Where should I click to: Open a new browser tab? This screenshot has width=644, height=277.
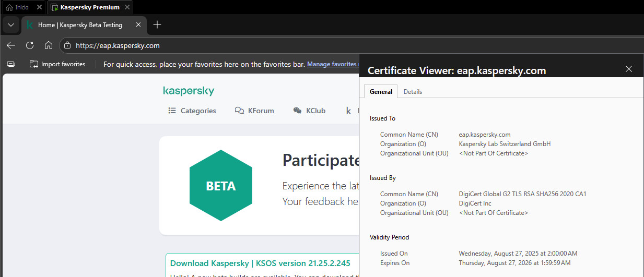(x=157, y=25)
